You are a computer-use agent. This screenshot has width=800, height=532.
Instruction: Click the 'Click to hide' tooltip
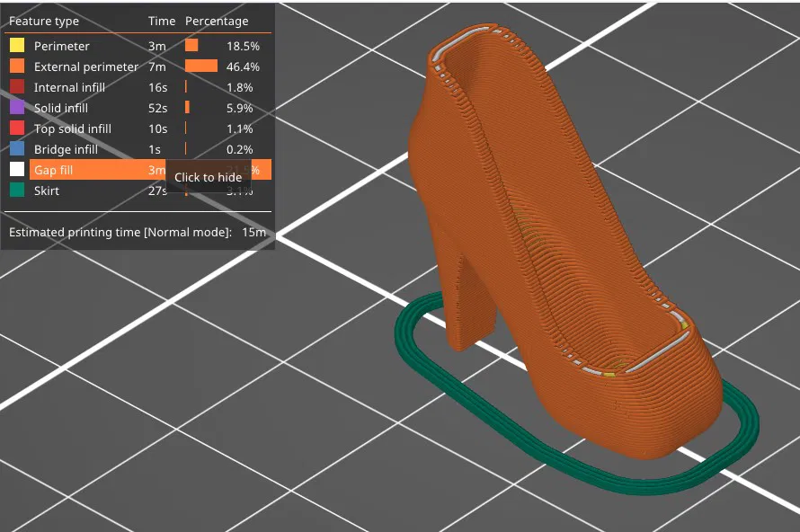209,178
